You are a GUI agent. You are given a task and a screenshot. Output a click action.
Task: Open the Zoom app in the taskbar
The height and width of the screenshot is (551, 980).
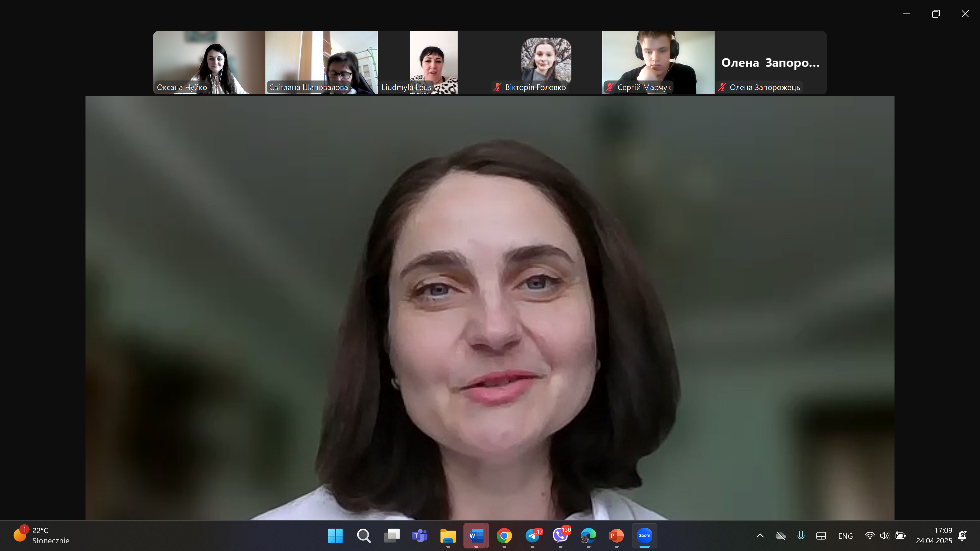pyautogui.click(x=644, y=535)
